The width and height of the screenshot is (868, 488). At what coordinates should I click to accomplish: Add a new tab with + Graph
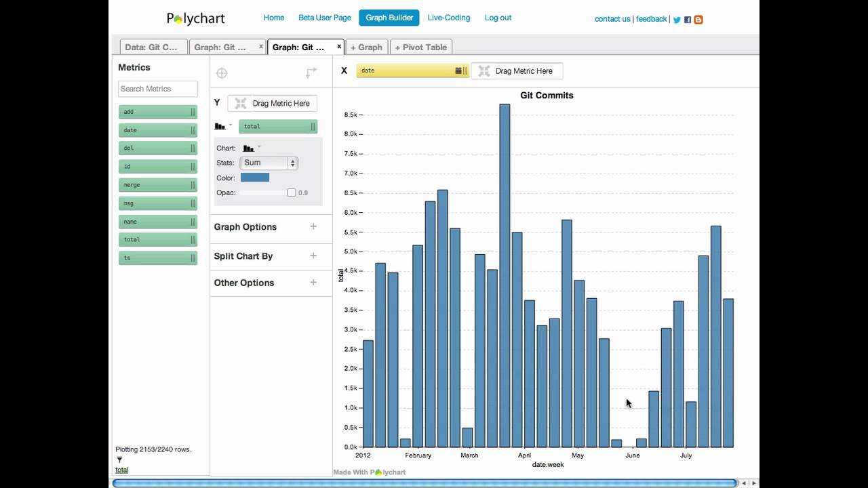(367, 47)
